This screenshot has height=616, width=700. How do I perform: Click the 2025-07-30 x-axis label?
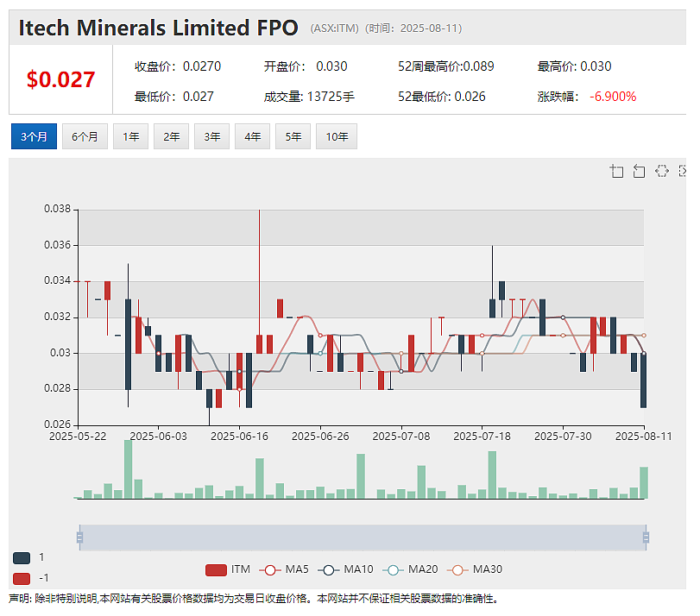[563, 437]
